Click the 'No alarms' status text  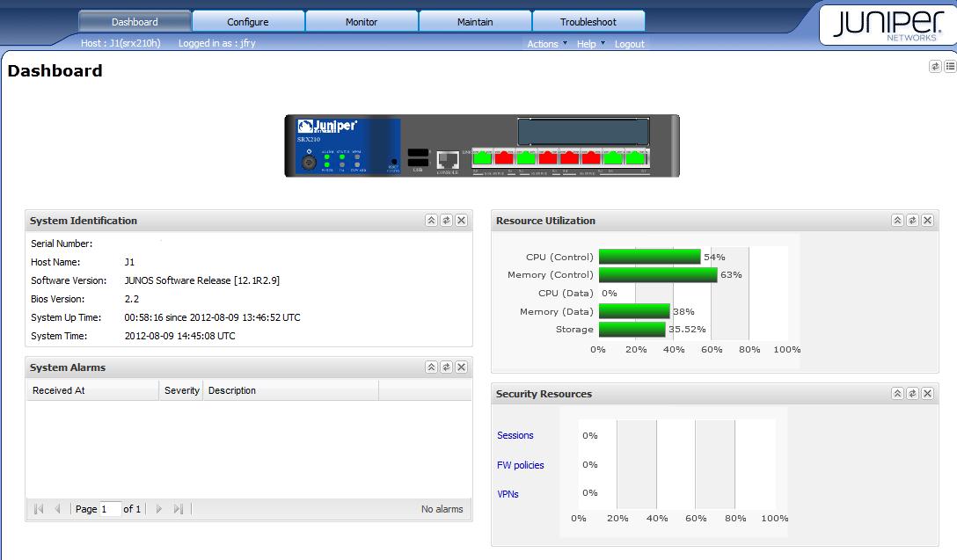click(x=442, y=509)
